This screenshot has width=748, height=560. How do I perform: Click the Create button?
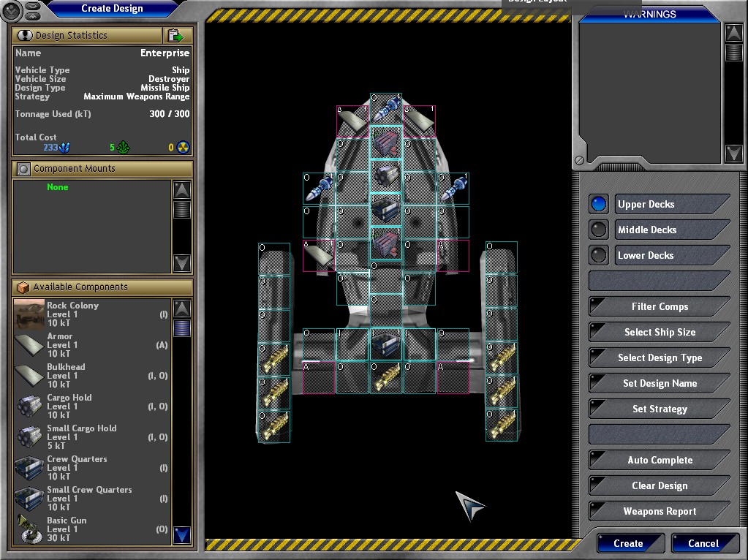pos(629,543)
